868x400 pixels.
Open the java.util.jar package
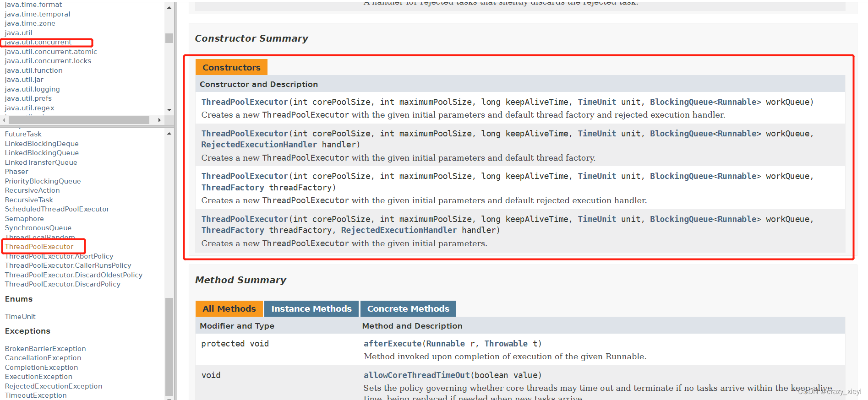point(24,80)
